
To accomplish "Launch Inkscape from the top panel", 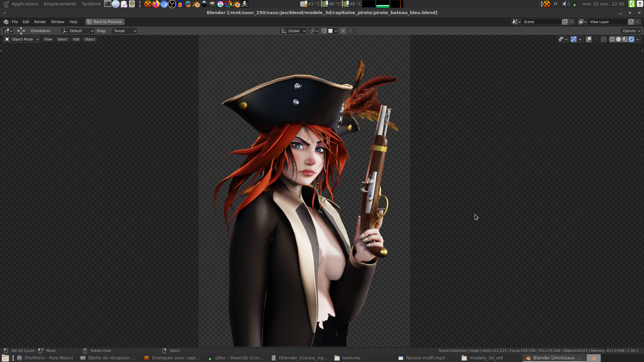I will pos(204,4).
